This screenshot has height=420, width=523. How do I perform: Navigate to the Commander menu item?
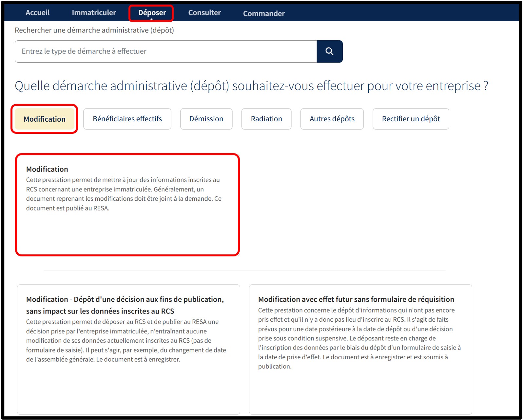263,13
